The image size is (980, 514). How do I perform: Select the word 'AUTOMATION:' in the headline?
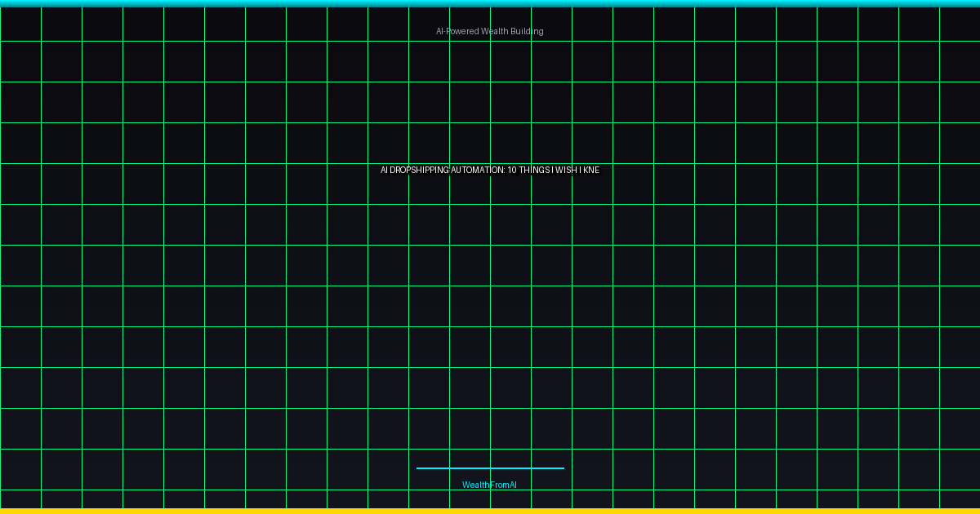(x=478, y=170)
